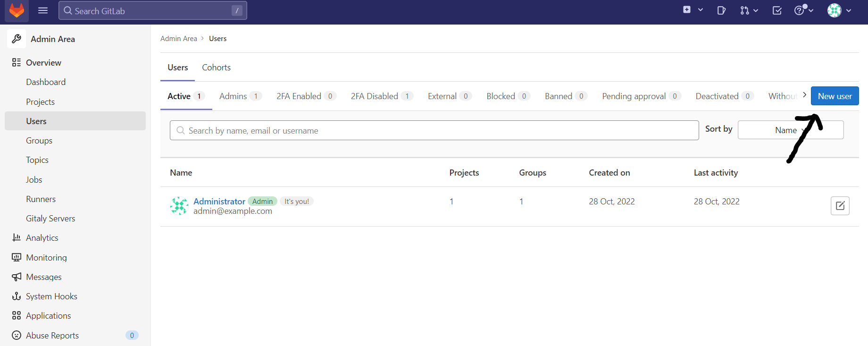Select the Deactivated filter tab
This screenshot has width=868, height=346.
(x=725, y=96)
